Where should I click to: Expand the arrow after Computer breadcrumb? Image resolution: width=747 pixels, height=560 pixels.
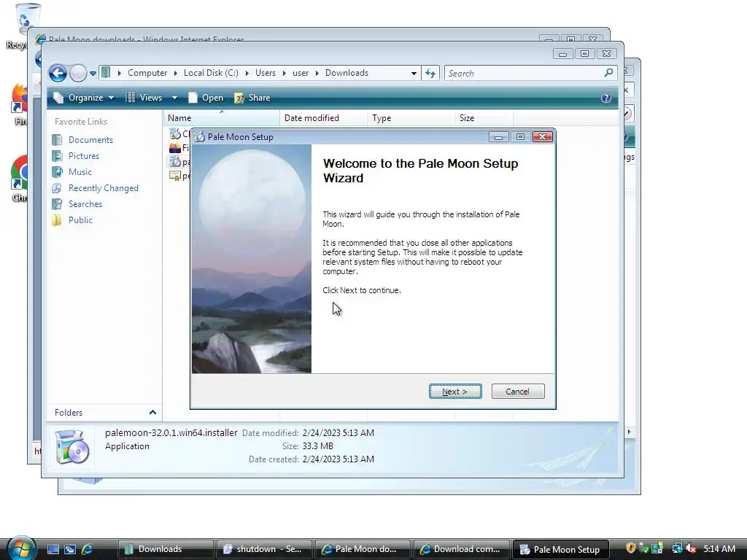click(175, 73)
